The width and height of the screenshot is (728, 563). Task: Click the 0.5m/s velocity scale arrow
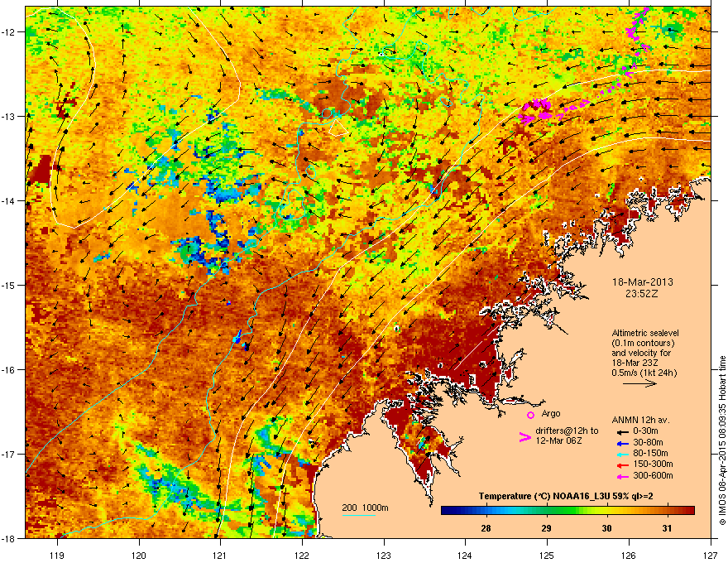point(639,383)
